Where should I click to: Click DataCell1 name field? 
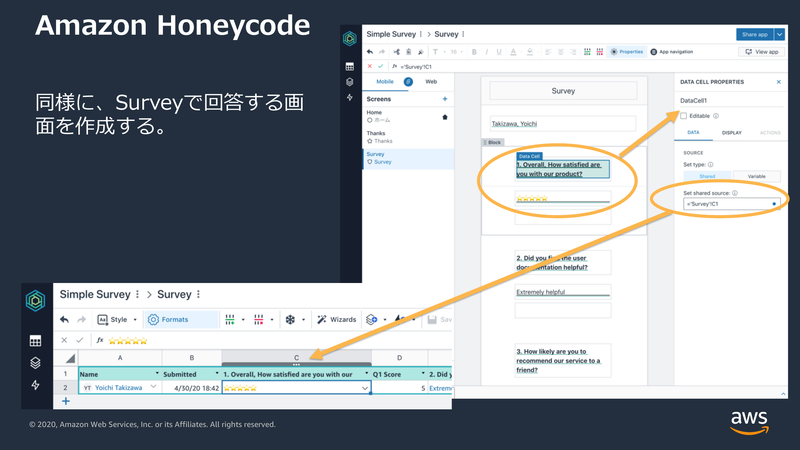point(731,101)
